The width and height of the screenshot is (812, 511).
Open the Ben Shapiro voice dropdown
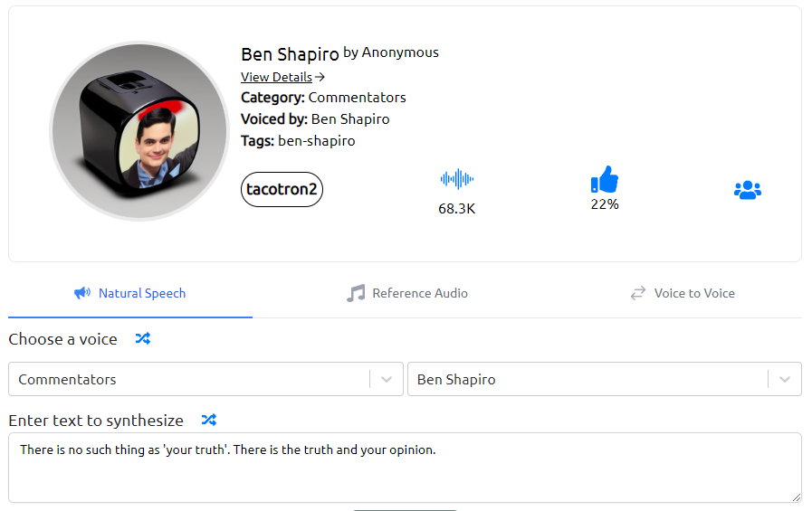coord(605,379)
